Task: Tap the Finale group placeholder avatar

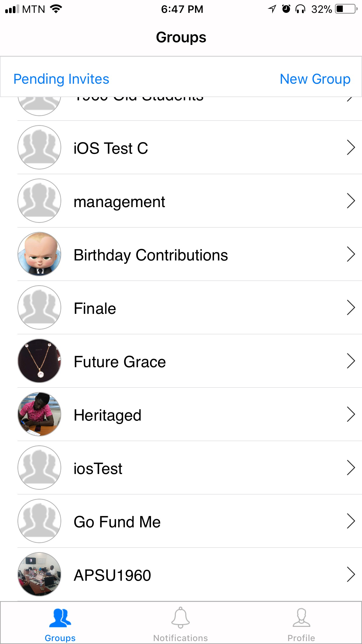Action: pos(39,307)
